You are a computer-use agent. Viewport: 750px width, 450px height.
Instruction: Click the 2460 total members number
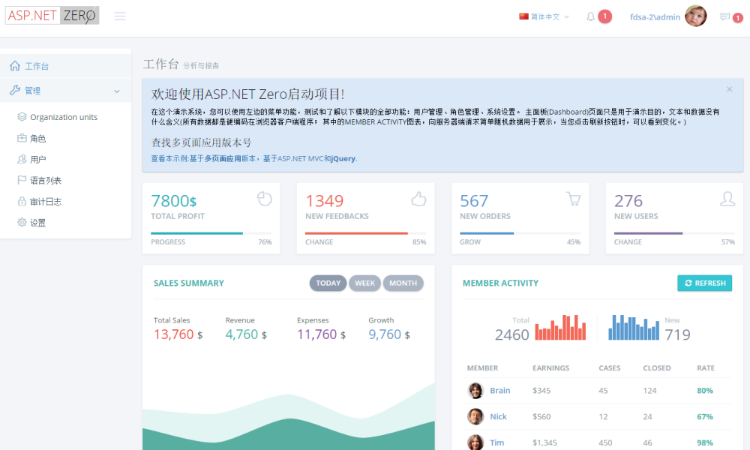click(512, 335)
